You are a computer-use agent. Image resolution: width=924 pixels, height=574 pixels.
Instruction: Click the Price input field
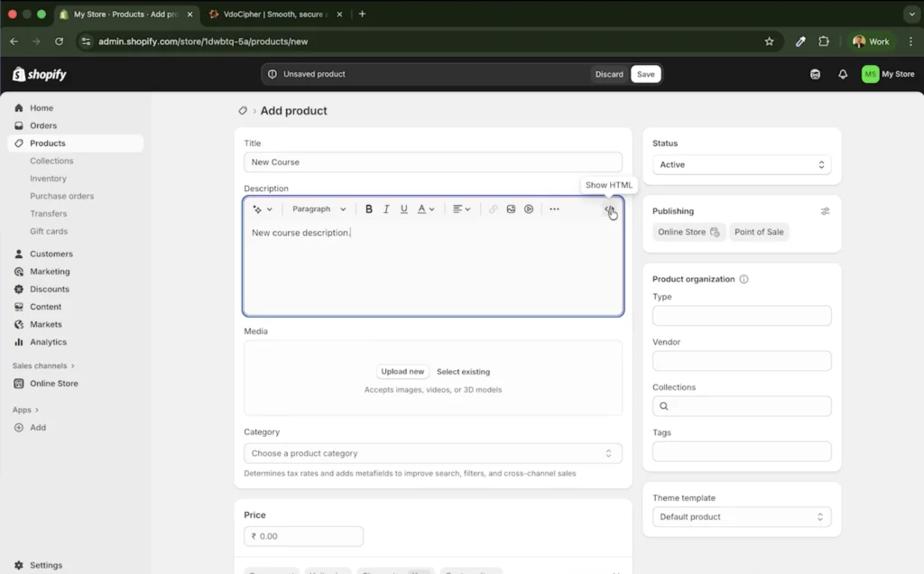[303, 536]
